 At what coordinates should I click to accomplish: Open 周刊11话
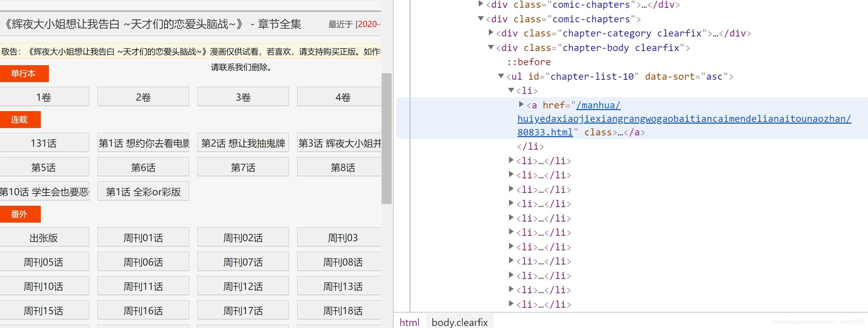[143, 286]
